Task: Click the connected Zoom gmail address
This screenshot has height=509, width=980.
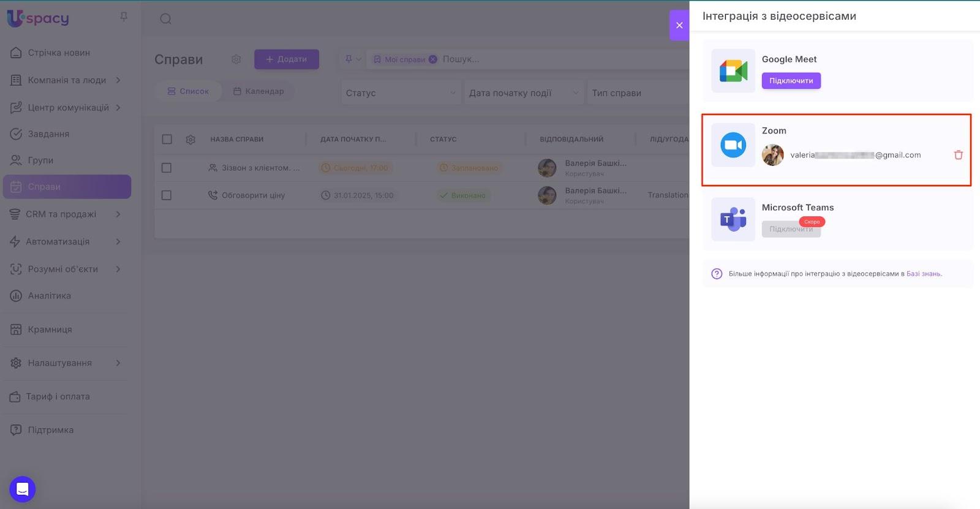Action: coord(856,155)
